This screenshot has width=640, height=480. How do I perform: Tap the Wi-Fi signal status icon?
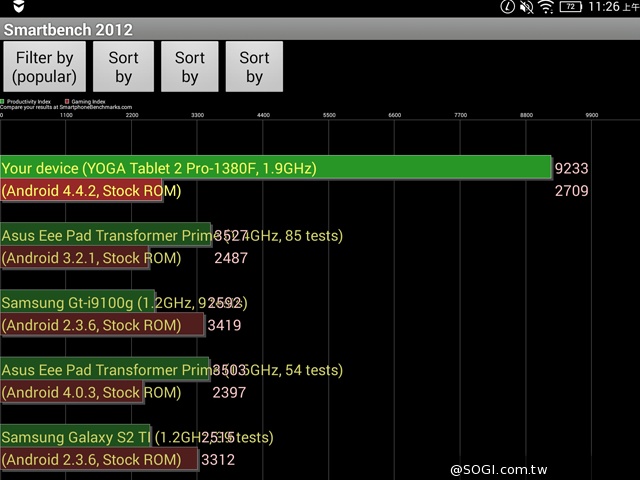tap(546, 7)
